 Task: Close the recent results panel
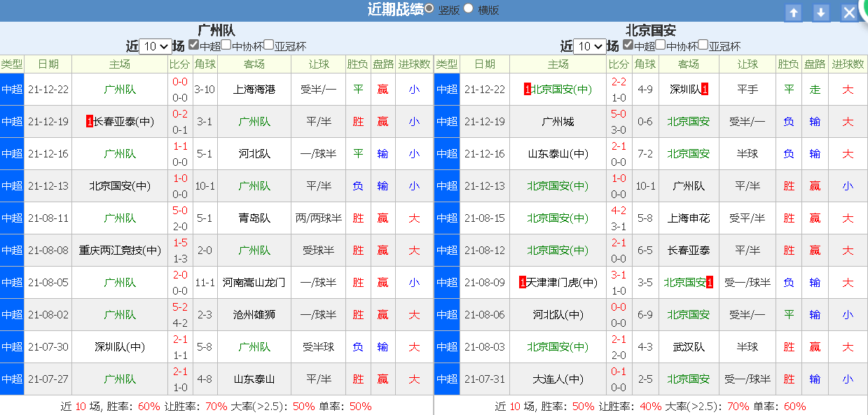(849, 13)
